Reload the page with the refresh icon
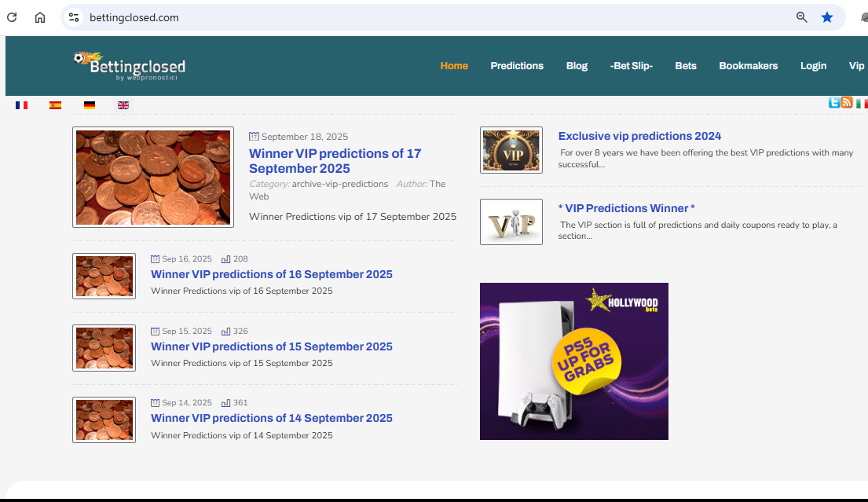Image resolution: width=868 pixels, height=502 pixels. pyautogui.click(x=11, y=16)
